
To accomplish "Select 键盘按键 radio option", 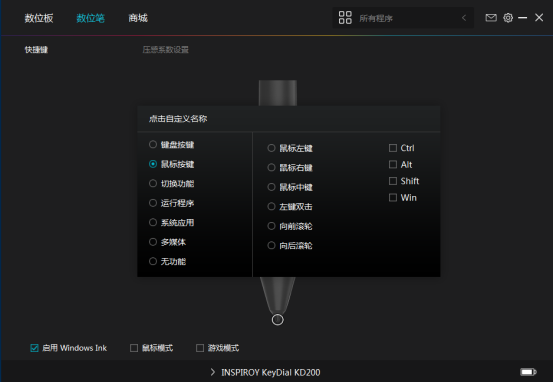I will click(153, 145).
